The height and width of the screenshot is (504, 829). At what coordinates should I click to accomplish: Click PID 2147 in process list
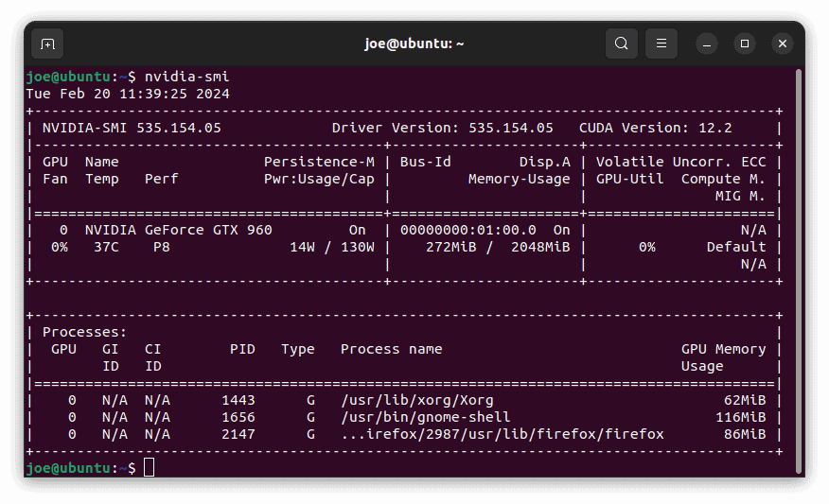point(238,434)
